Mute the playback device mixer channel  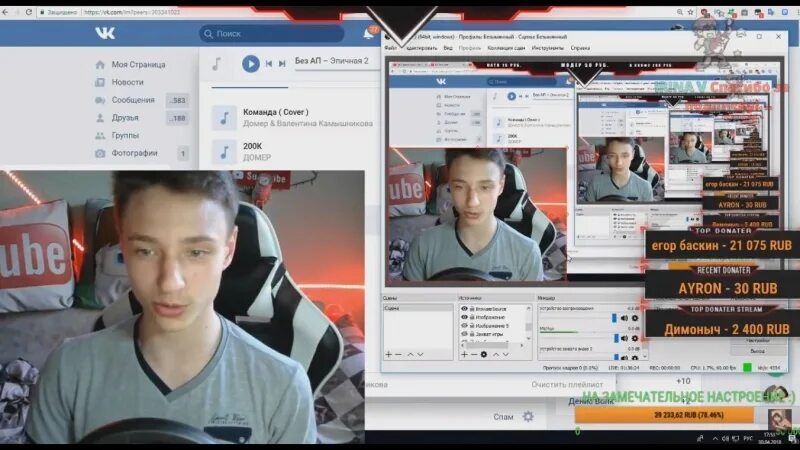coord(624,318)
